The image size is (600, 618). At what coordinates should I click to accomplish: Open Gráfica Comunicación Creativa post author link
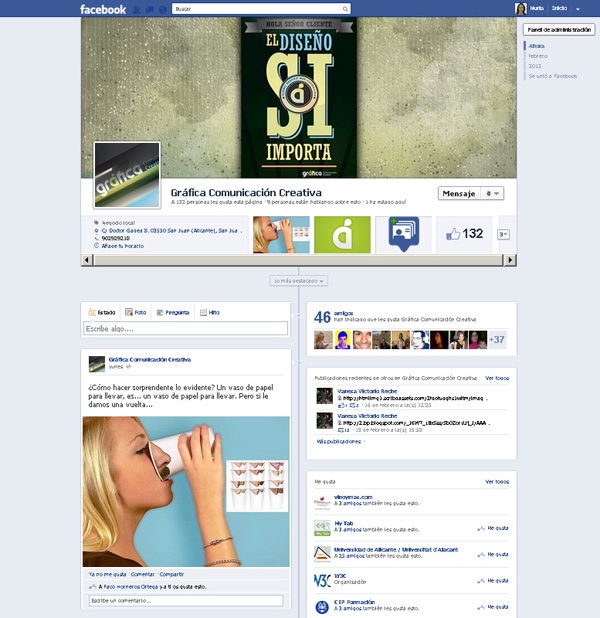150,359
